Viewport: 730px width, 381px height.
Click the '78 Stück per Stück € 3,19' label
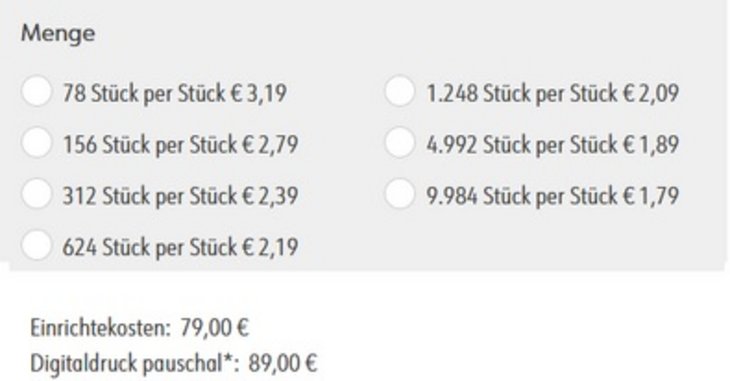click(x=175, y=93)
